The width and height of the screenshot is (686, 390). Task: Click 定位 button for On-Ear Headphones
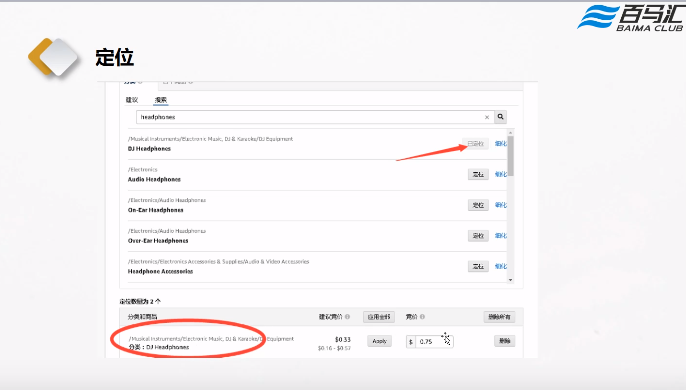(x=478, y=205)
